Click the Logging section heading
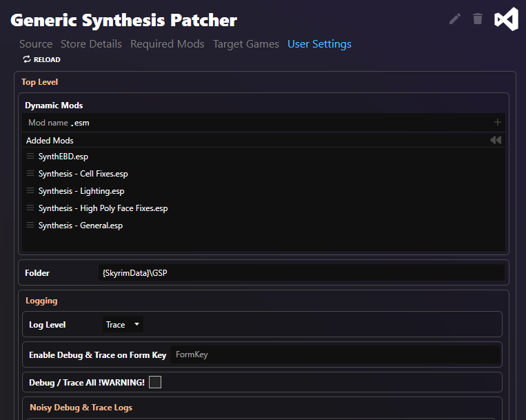This screenshot has height=420, width=526. tap(41, 301)
